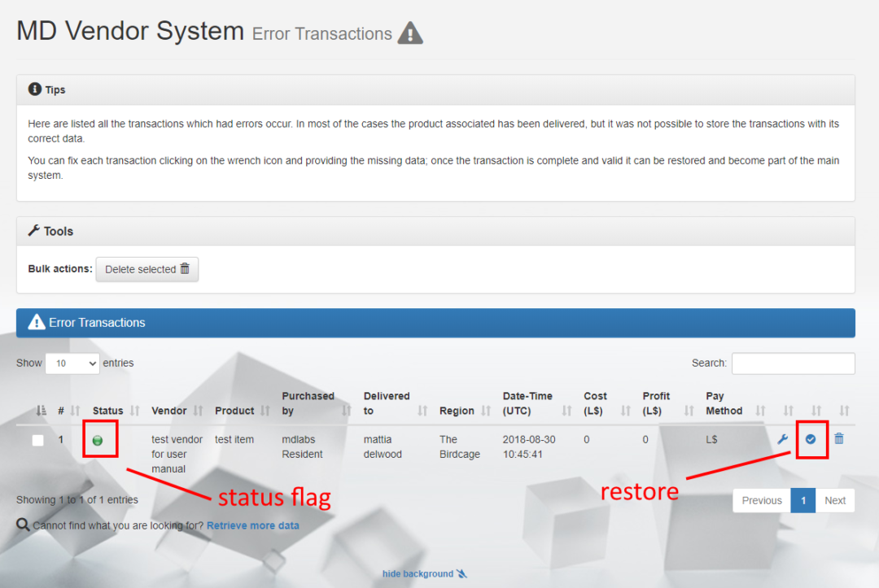Toggle sorting on the Cost column

tap(593, 403)
